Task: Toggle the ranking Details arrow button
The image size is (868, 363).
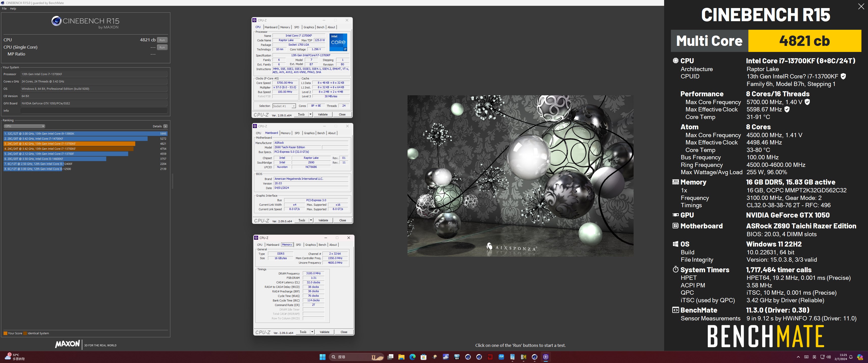Action: (166, 126)
